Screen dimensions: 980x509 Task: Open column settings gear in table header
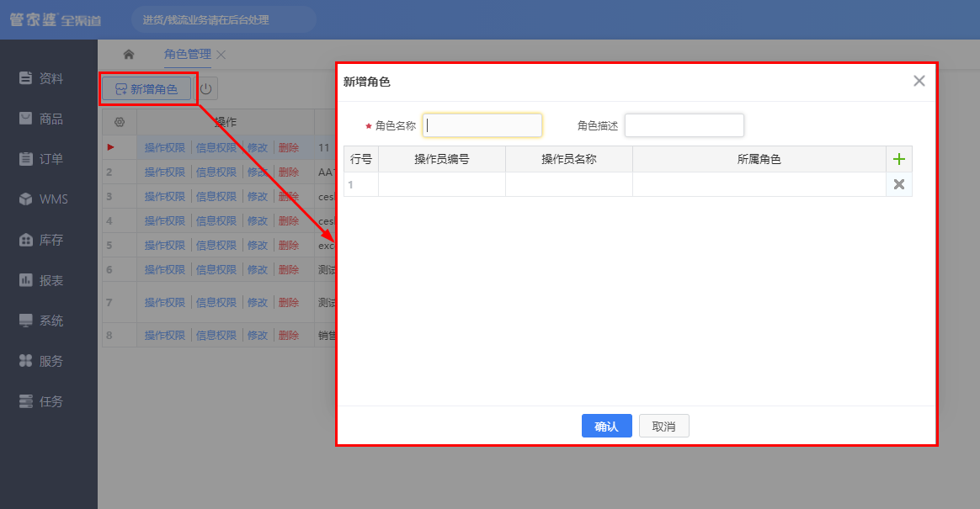pos(120,122)
